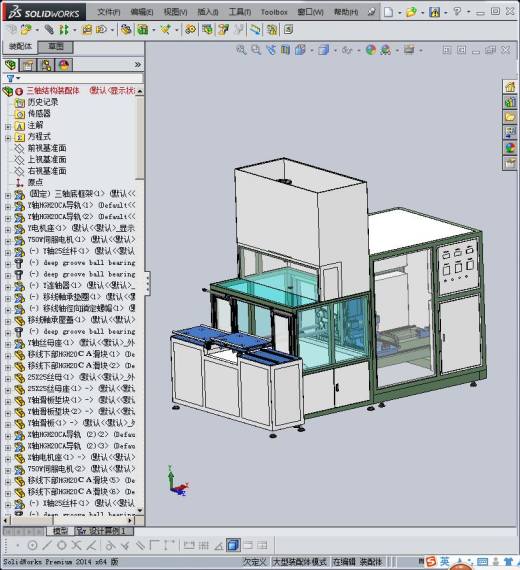Open the FeatureManager design tree tab

(x=11, y=65)
